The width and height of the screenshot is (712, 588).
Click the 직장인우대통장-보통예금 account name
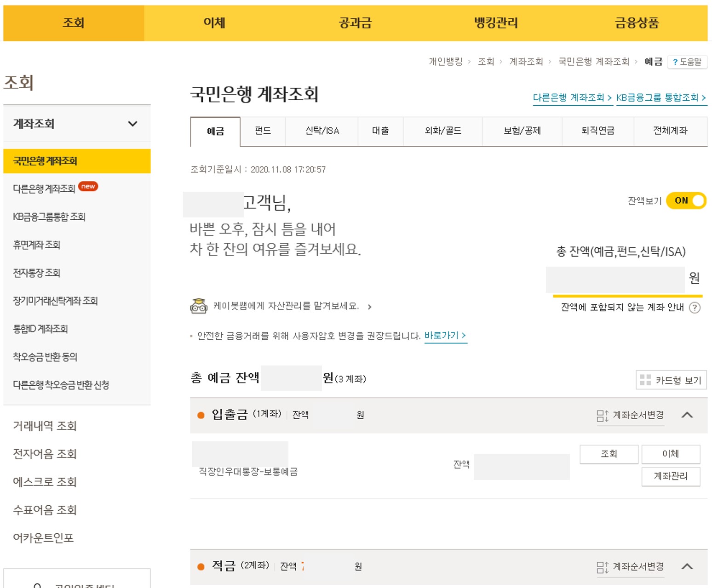click(x=248, y=472)
